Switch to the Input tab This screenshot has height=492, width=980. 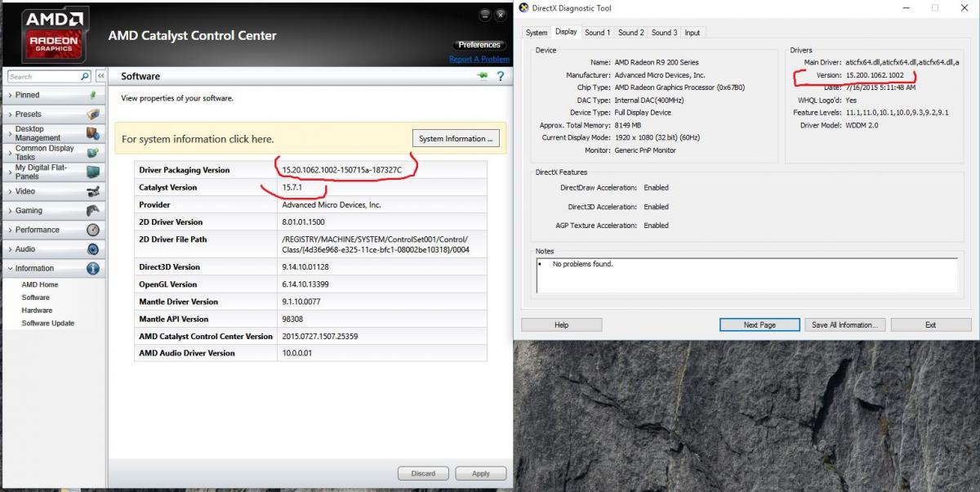[693, 33]
